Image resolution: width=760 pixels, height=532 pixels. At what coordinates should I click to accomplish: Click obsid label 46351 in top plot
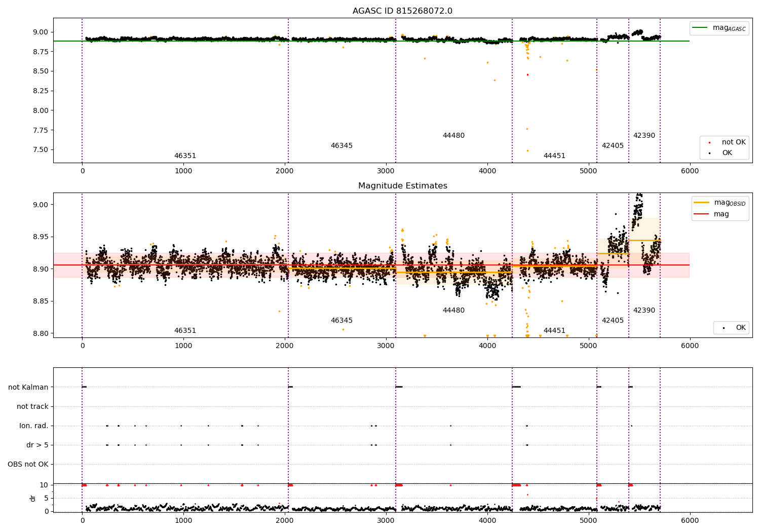(x=185, y=156)
